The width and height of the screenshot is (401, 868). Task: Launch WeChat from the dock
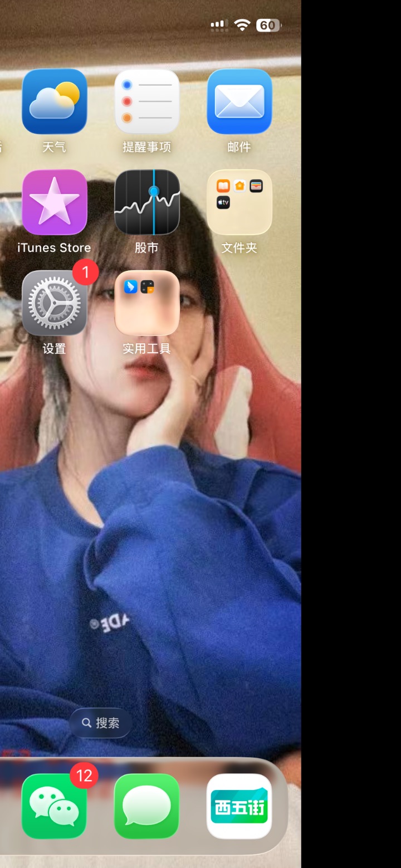point(55,806)
